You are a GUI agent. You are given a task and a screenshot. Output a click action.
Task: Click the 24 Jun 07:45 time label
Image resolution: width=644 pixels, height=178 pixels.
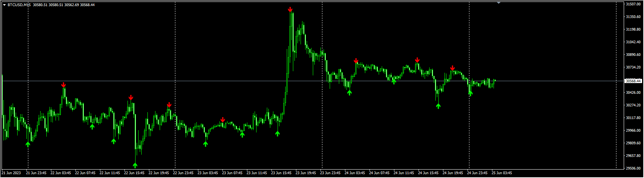[379, 173]
